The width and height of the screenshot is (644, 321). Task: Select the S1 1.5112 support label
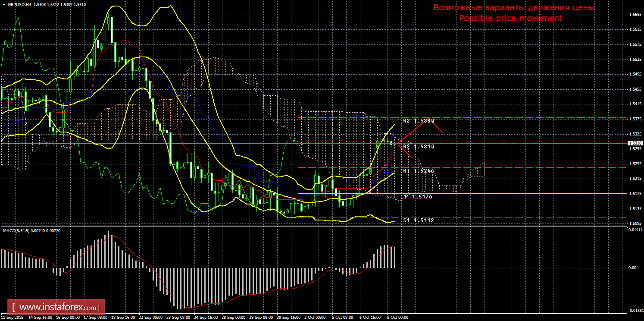[x=419, y=220]
